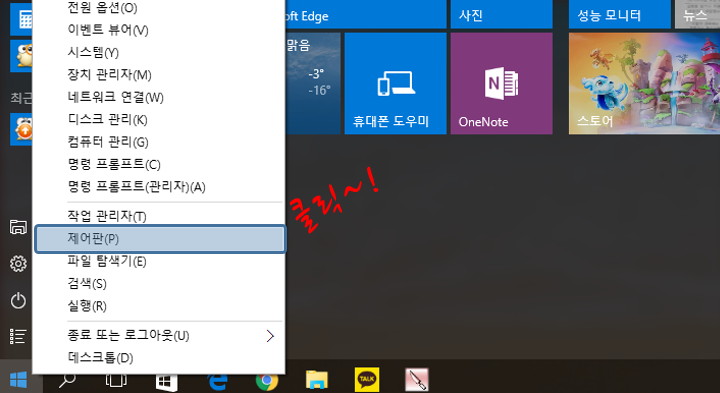Open 명령 프롬프트(C)
This screenshot has height=393, width=720.
(159, 164)
